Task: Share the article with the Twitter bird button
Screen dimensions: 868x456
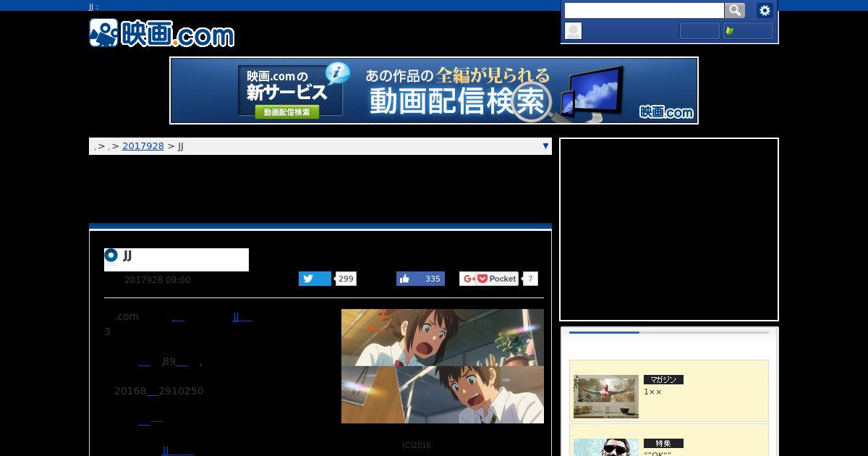Action: tap(315, 279)
